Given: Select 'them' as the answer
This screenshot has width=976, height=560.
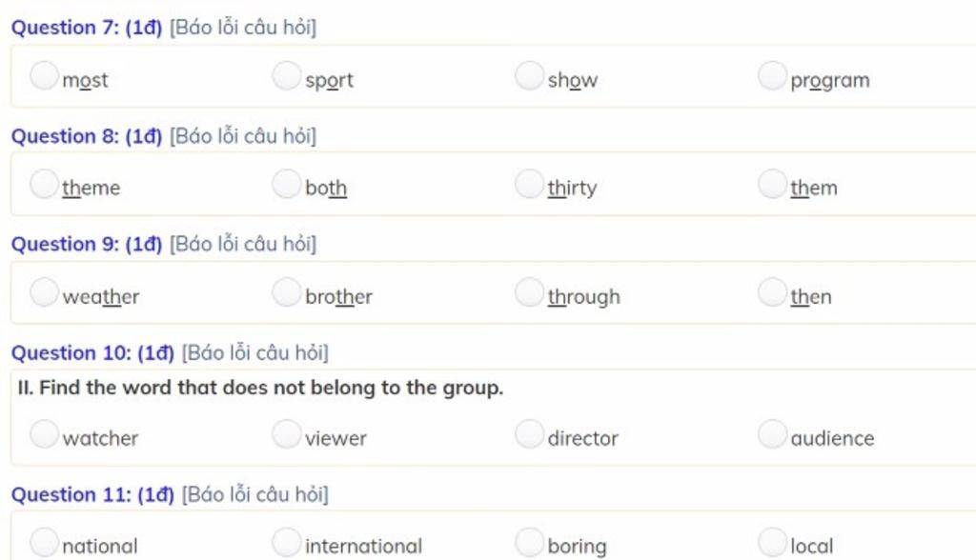Looking at the screenshot, I should pos(772,184).
